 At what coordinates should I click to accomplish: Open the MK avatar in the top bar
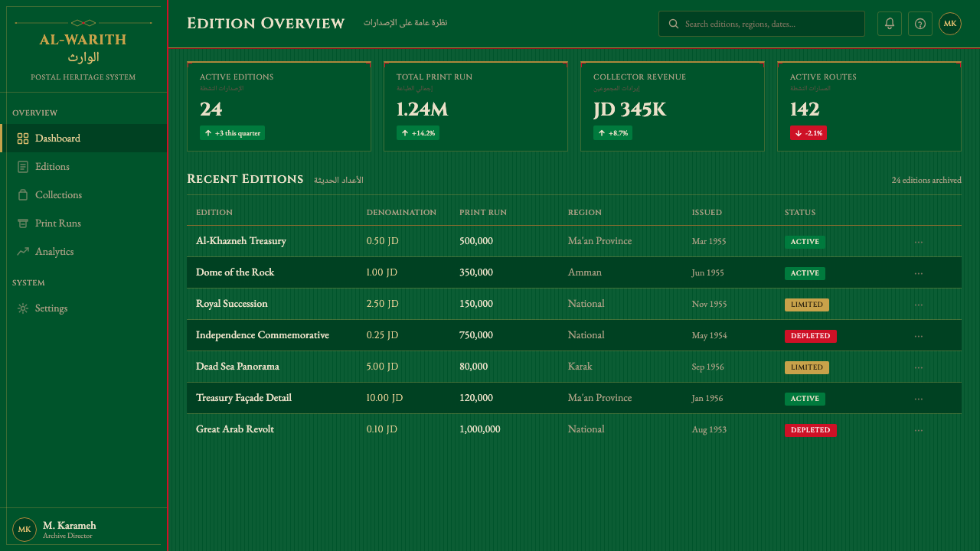(x=950, y=24)
